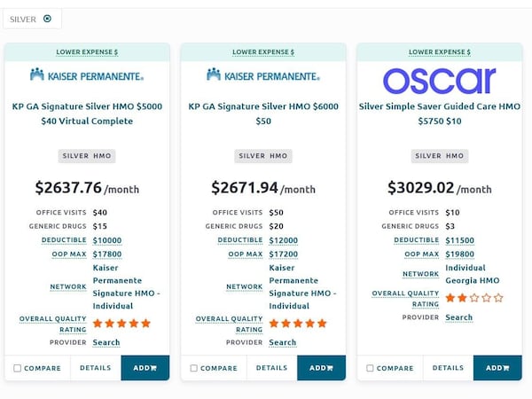Add the $2671.94 plan to cart
This screenshot has width=532, height=399.
tap(321, 368)
